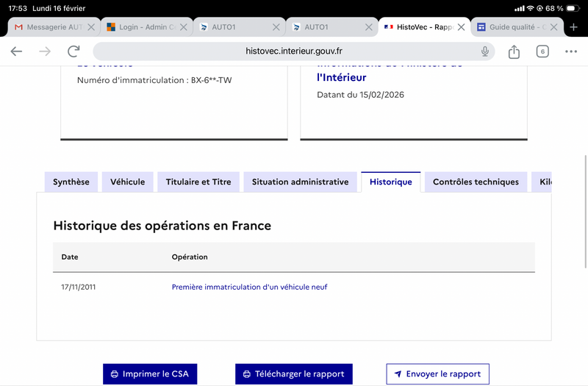This screenshot has height=386, width=588.
Task: Open the share sheet icon
Action: click(514, 51)
